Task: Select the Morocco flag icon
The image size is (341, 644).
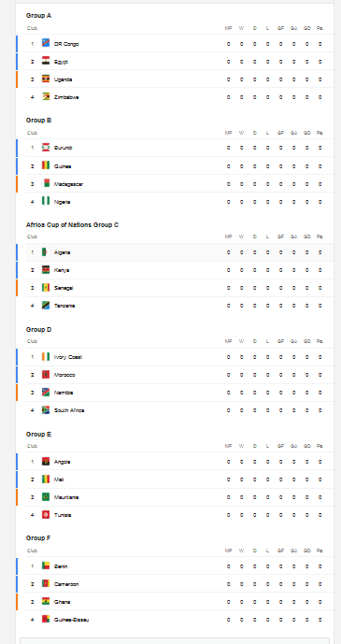Action: tap(46, 375)
